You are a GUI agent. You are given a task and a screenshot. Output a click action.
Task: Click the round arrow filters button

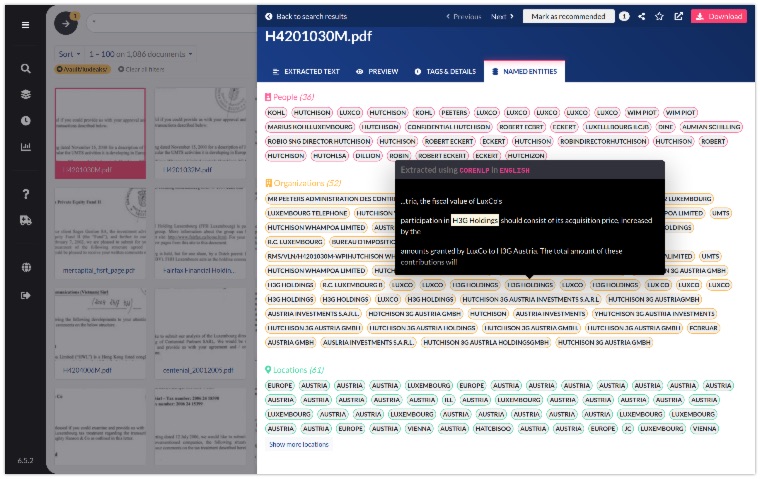[x=66, y=23]
